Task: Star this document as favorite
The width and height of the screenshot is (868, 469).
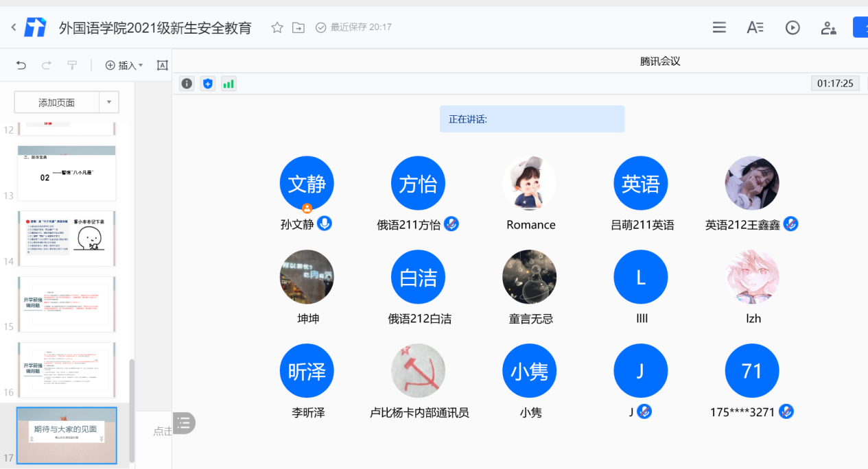Action: (x=277, y=27)
